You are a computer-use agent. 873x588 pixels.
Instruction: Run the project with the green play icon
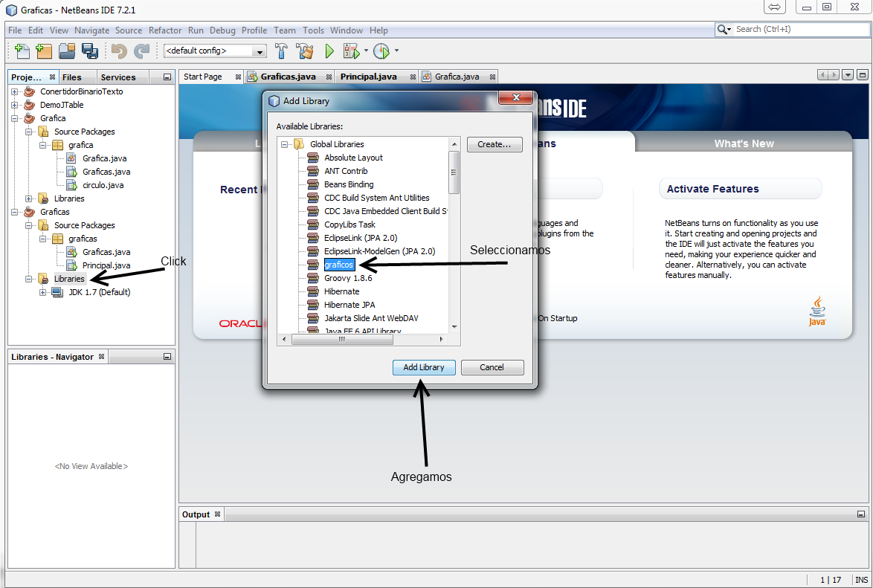click(x=328, y=51)
